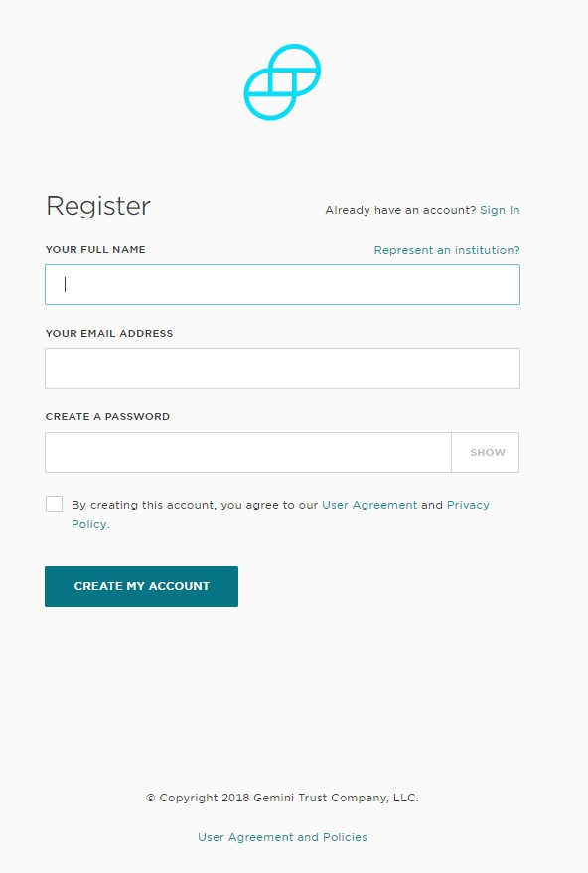Submit with the Create My Account button
This screenshot has height=873, width=588.
(141, 586)
